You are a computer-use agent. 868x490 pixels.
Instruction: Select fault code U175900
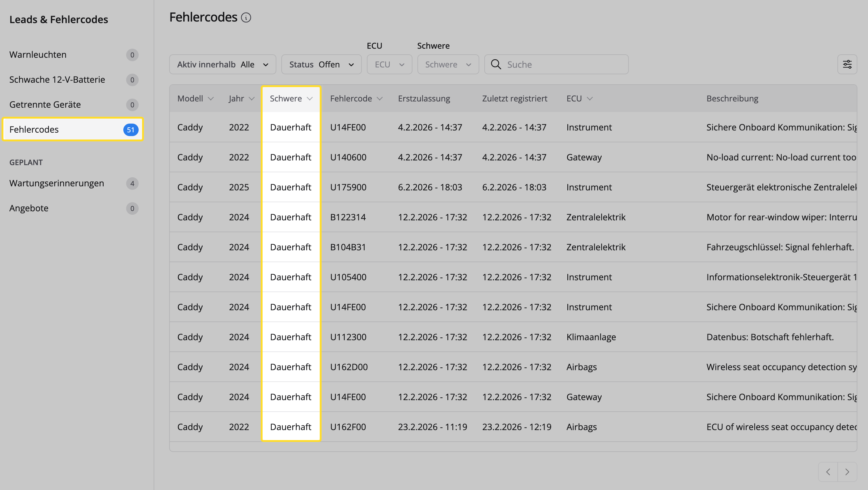[348, 187]
